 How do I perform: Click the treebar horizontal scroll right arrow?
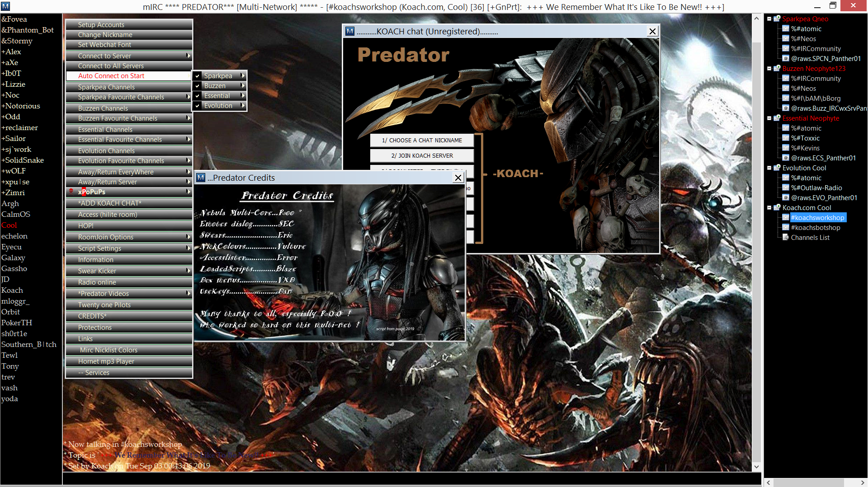(863, 482)
